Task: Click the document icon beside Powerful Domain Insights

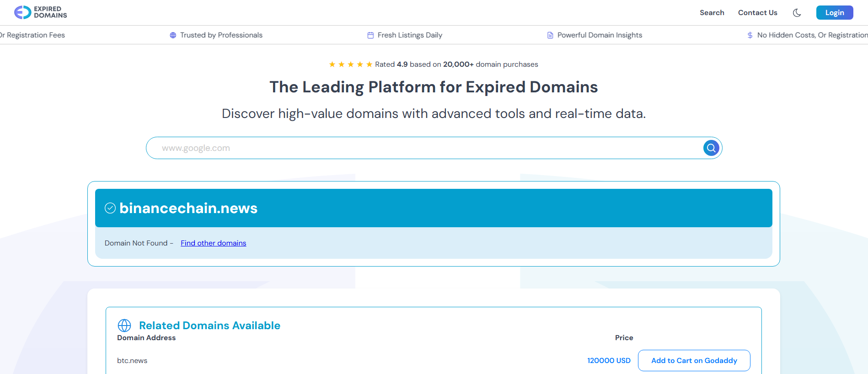Action: click(x=550, y=35)
